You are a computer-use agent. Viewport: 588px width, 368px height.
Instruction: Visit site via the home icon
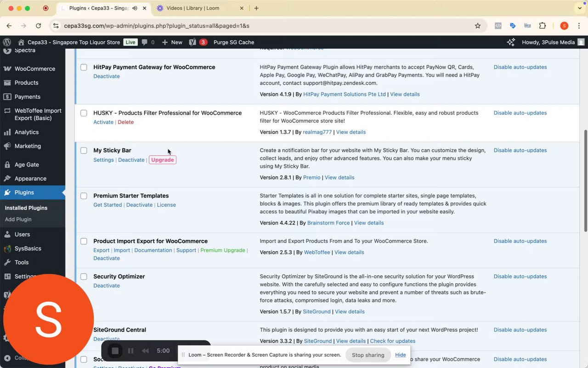[21, 42]
